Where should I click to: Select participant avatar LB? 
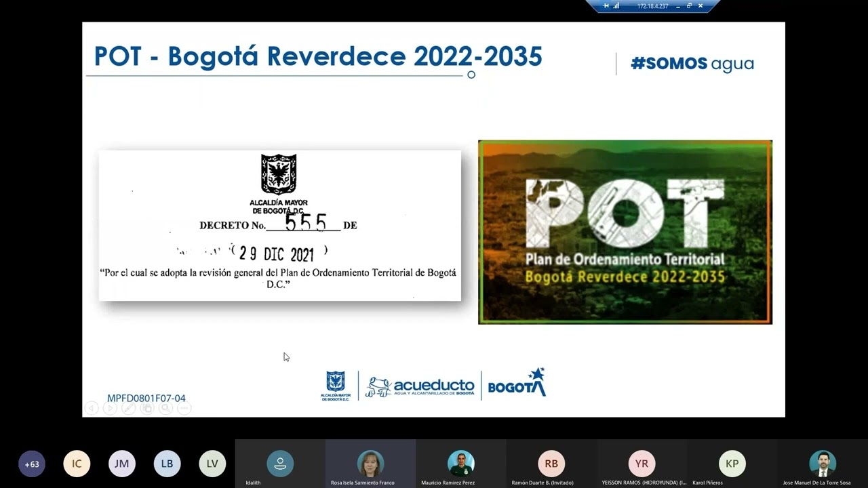[x=167, y=464]
